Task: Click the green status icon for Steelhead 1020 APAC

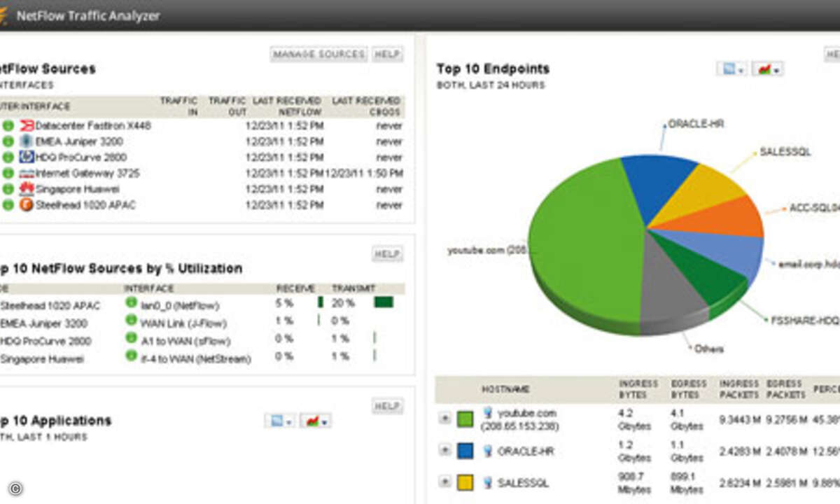Action: point(8,205)
